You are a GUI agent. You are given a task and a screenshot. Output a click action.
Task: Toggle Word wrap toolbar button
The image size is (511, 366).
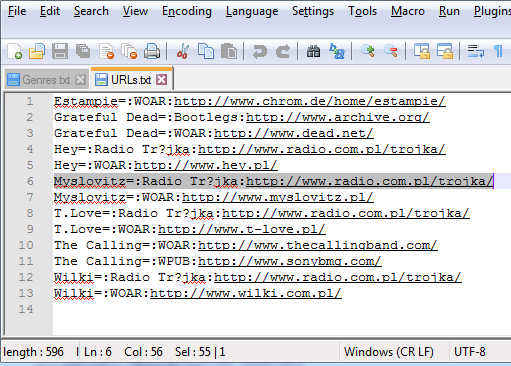[x=475, y=52]
